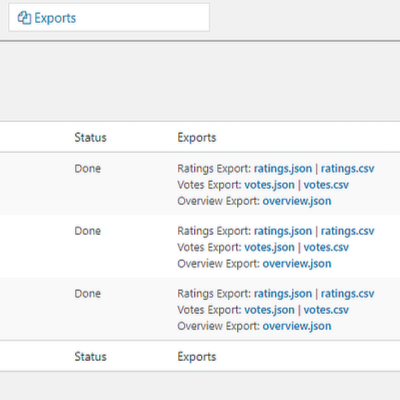Open votes.json in the third row
Screen dimensions: 400x400
269,310
